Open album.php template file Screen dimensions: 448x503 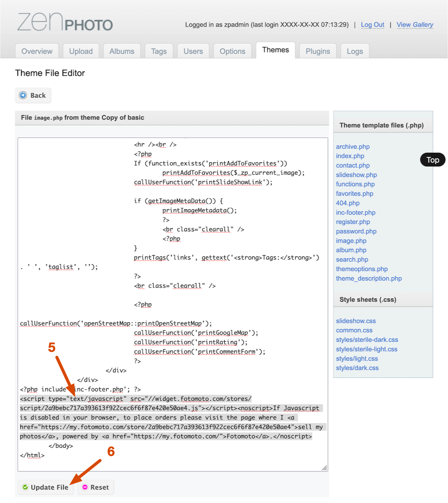tap(351, 250)
